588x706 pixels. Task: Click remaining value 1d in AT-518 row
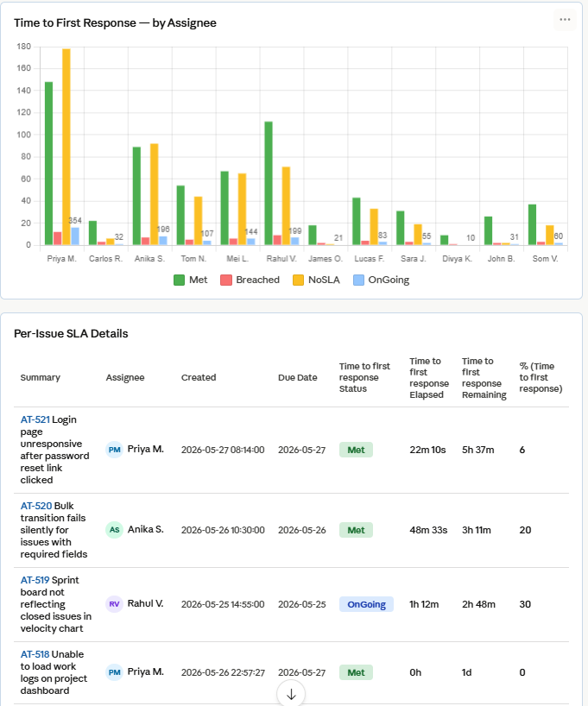pos(467,672)
